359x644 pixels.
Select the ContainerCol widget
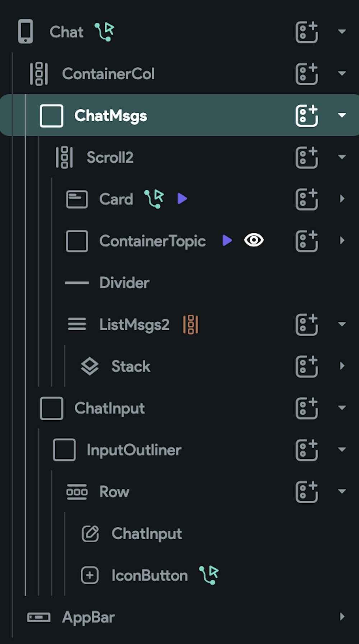click(108, 74)
